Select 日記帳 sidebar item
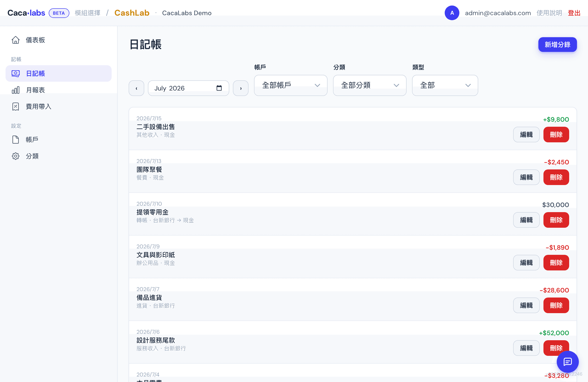The width and height of the screenshot is (588, 382). coord(59,74)
